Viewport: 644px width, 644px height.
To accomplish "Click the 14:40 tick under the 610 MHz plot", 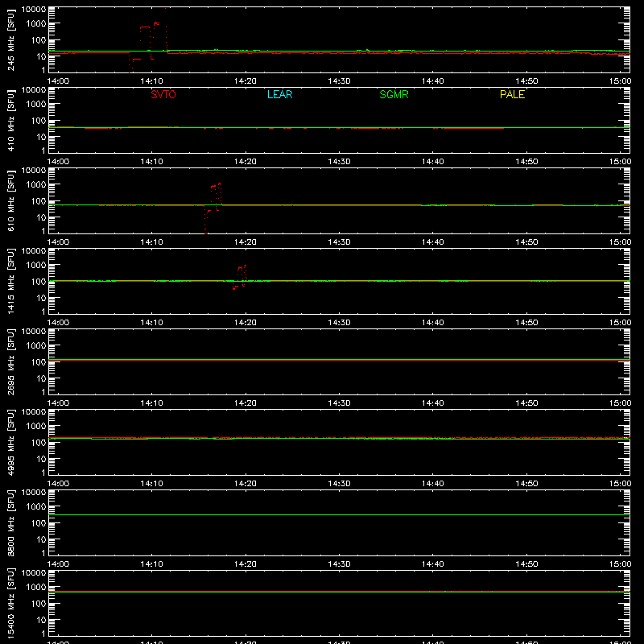I will (x=433, y=242).
